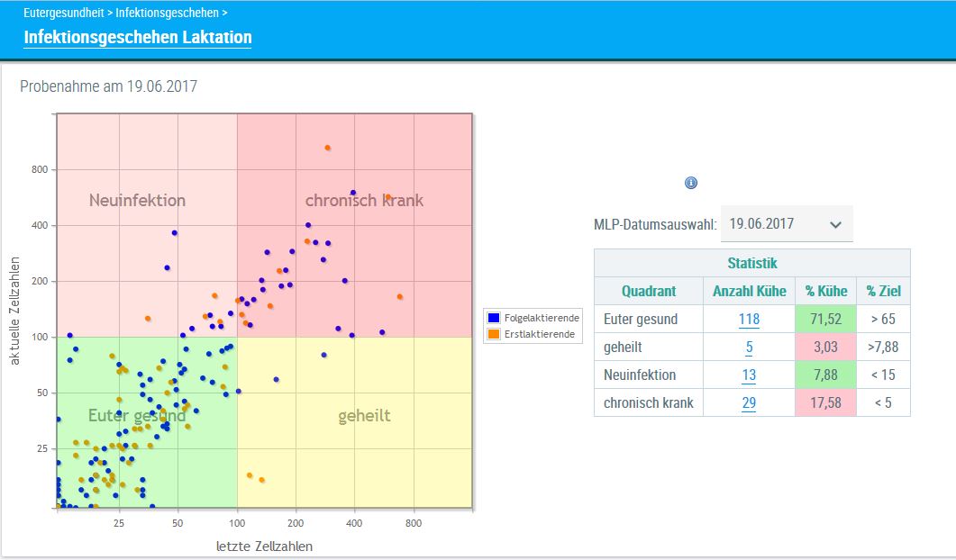Toggle the orange Erstlaktierende legend swatch

click(494, 335)
